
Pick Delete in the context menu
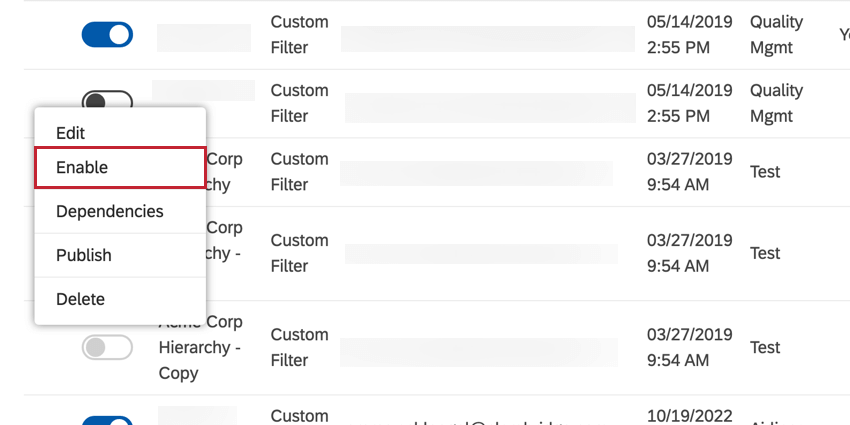click(x=80, y=299)
